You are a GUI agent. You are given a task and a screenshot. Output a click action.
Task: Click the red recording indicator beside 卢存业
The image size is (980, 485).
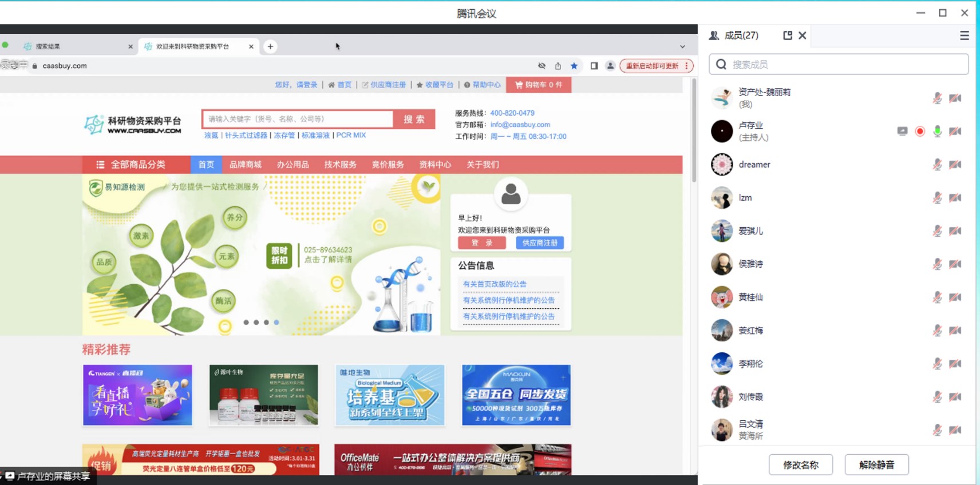point(920,132)
